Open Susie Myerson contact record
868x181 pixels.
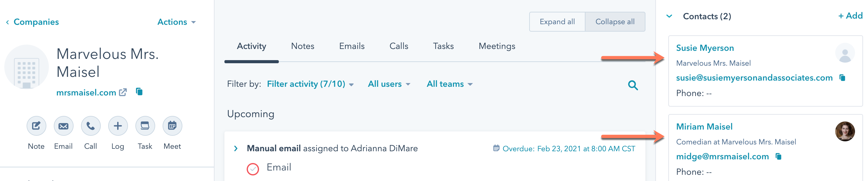pyautogui.click(x=705, y=48)
